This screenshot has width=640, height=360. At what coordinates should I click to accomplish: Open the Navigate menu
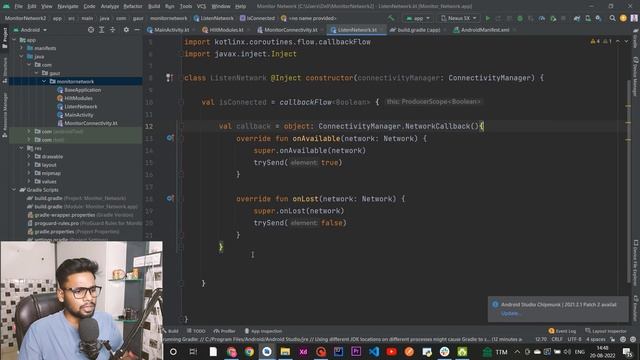[x=67, y=6]
